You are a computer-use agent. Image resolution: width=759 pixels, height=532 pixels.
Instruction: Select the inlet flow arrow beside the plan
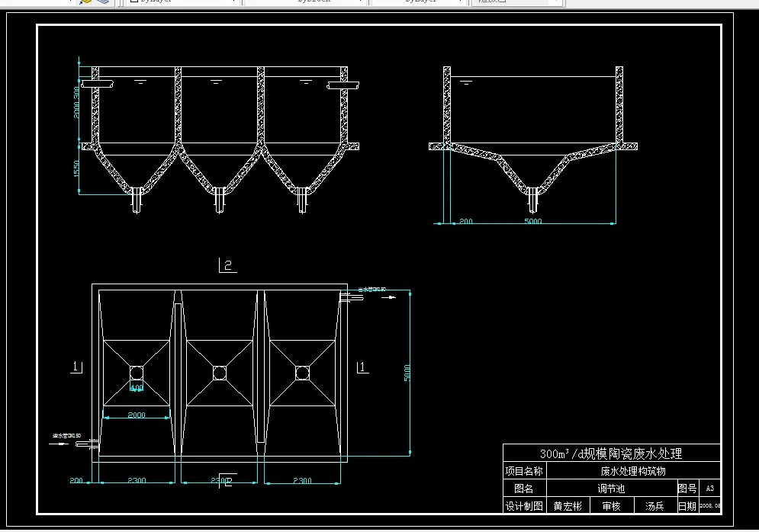coord(59,444)
